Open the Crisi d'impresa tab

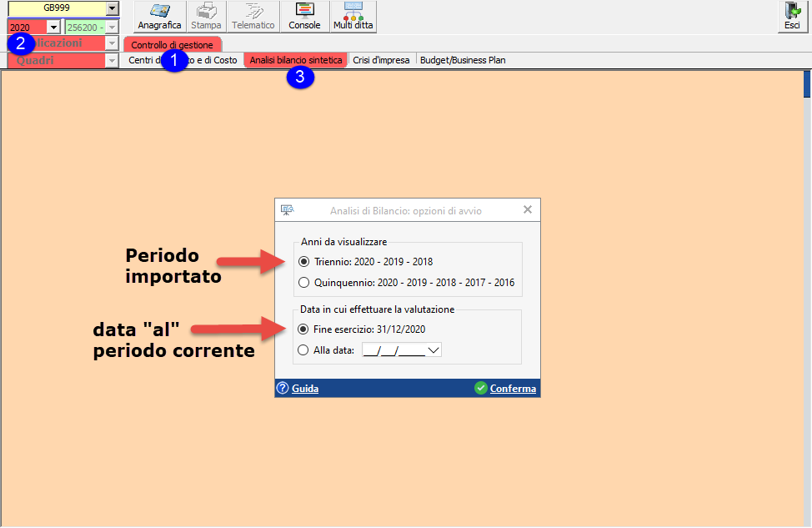tap(381, 61)
